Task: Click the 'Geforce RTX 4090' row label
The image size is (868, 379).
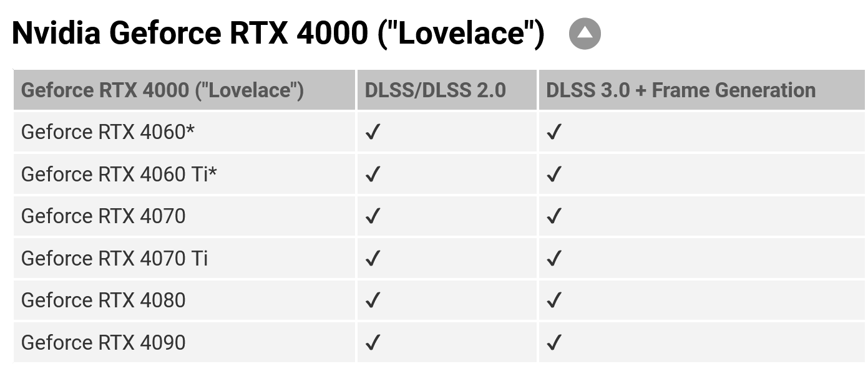Action: click(x=104, y=342)
